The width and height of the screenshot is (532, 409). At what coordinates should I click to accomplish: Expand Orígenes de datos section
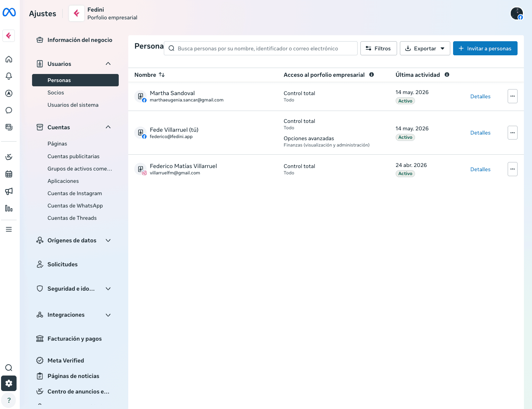click(x=108, y=240)
